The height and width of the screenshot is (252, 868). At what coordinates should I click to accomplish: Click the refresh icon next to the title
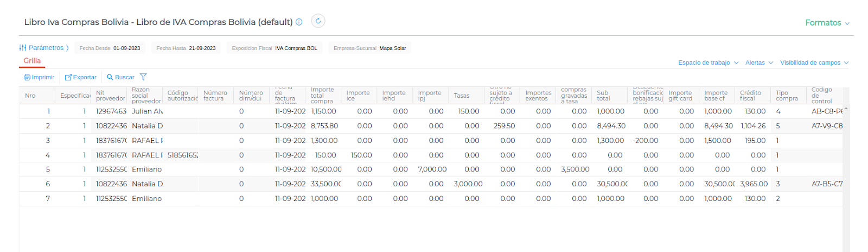point(318,21)
